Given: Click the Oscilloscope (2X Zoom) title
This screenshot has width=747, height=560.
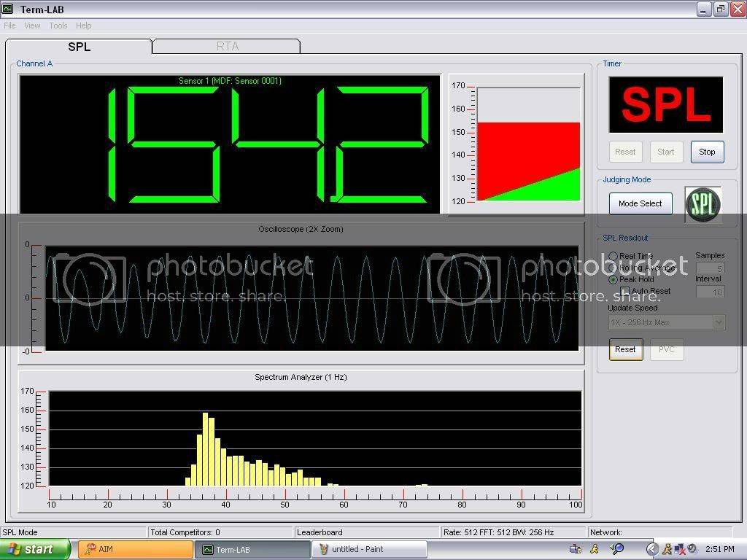Looking at the screenshot, I should coord(301,229).
